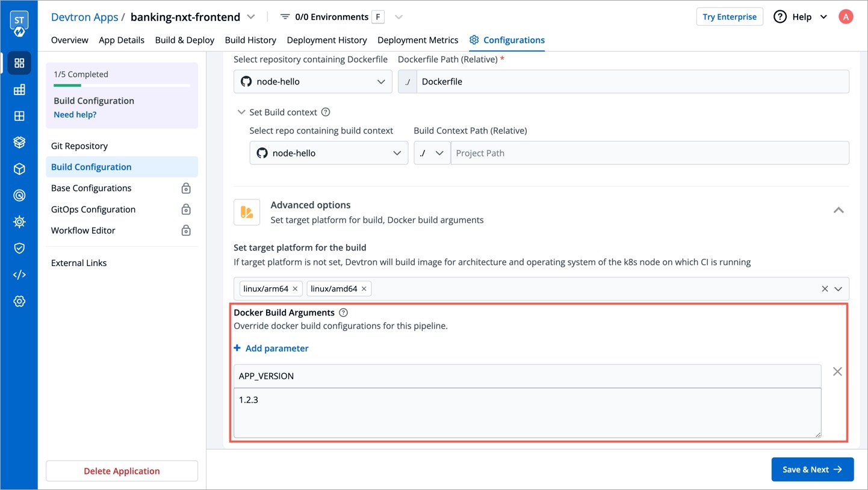Click the Advanced options paint icon
The width and height of the screenshot is (868, 490).
click(247, 212)
